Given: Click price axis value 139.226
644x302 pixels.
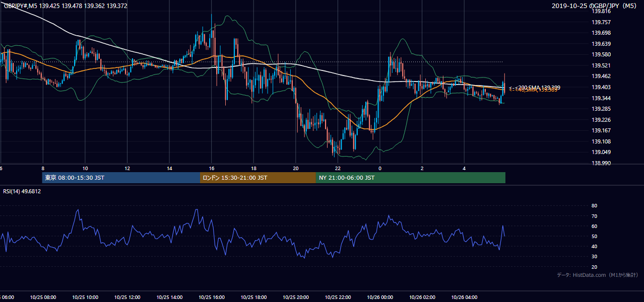Looking at the screenshot, I should [x=601, y=120].
